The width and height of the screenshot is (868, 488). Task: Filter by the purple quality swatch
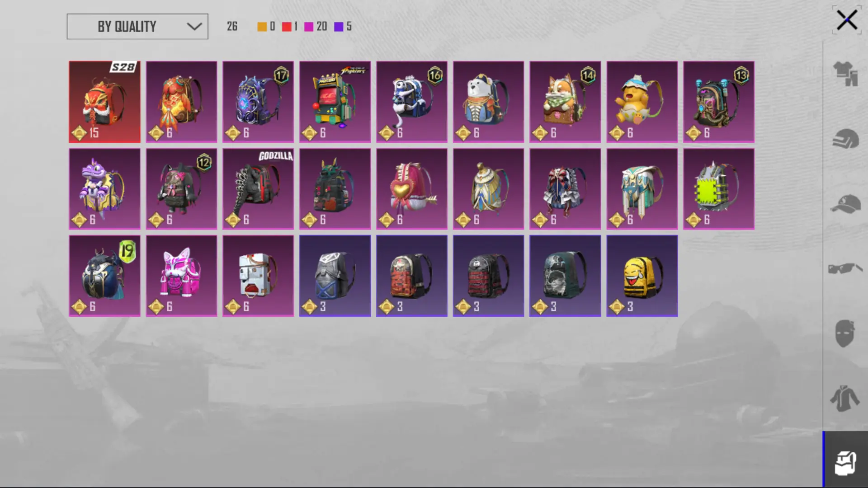tap(339, 27)
